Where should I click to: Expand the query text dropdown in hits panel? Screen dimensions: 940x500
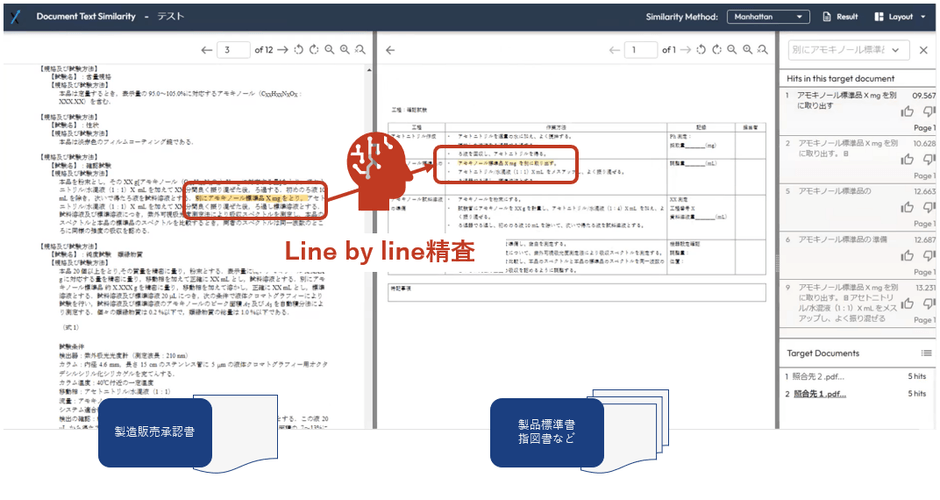point(896,50)
